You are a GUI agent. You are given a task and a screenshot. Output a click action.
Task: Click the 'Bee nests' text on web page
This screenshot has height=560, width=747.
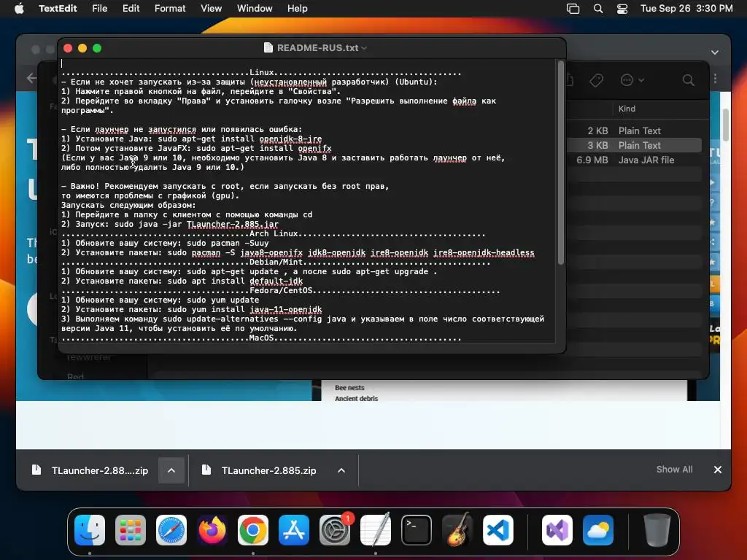(349, 388)
